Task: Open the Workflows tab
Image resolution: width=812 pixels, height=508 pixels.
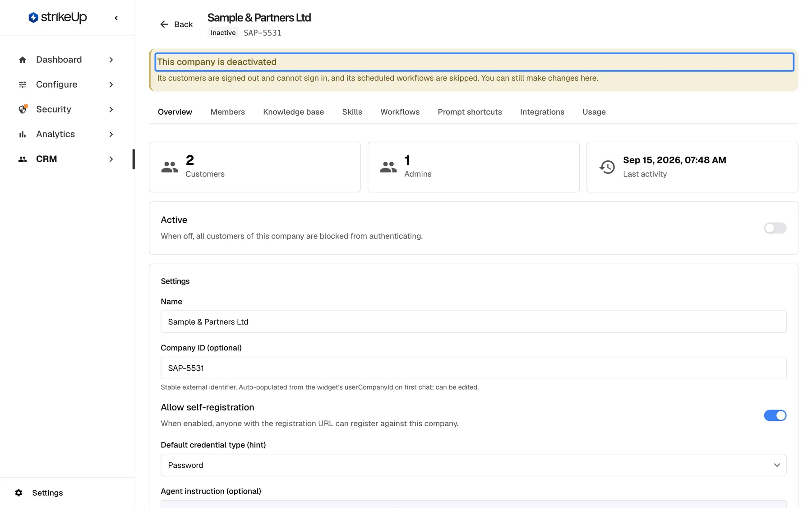Action: (400, 112)
